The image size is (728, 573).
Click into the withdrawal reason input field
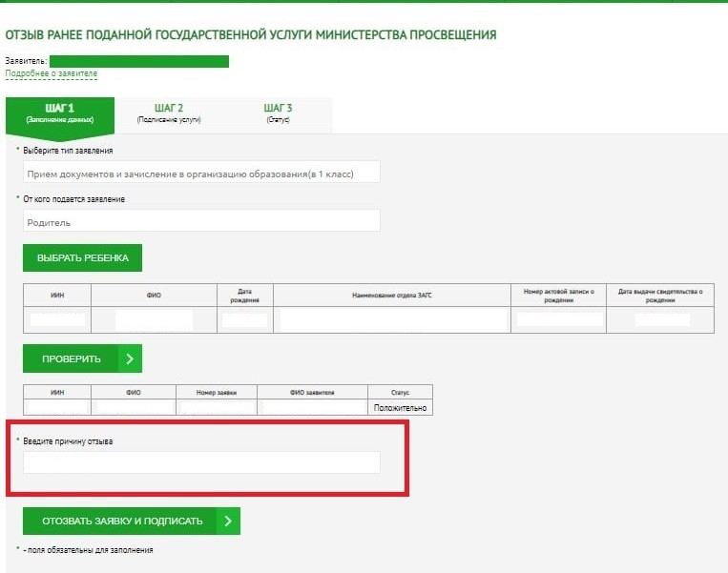click(x=201, y=462)
